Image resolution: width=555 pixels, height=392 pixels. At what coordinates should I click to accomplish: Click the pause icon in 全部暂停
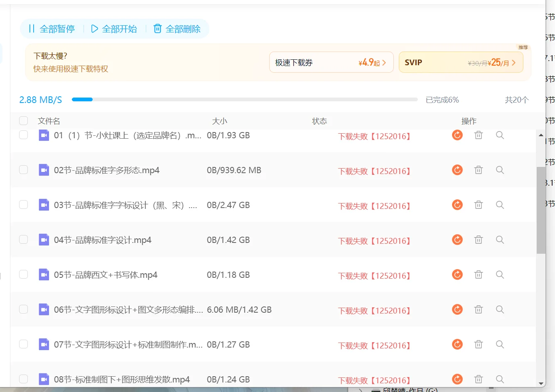(32, 29)
